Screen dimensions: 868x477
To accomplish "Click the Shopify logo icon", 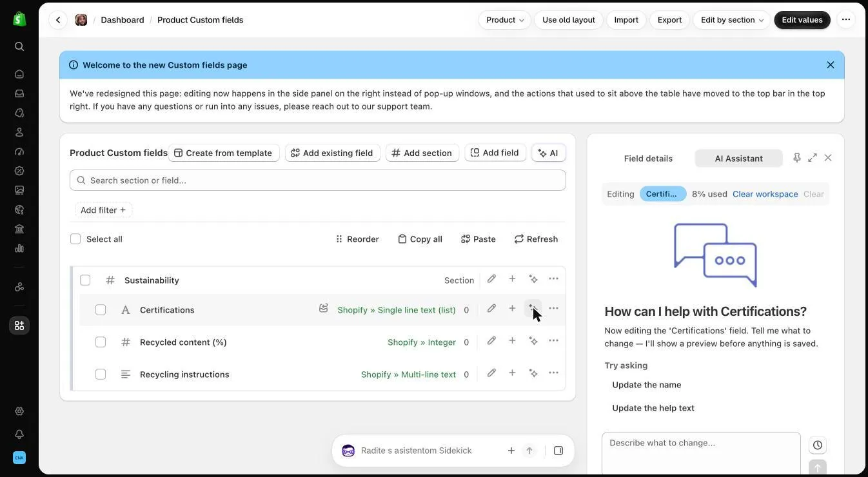I will (19, 19).
